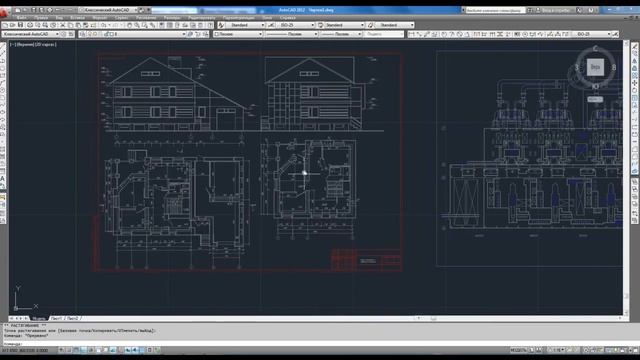This screenshot has height=360, width=640.
Task: Open linetype Послою dropdown
Action: click(291, 34)
